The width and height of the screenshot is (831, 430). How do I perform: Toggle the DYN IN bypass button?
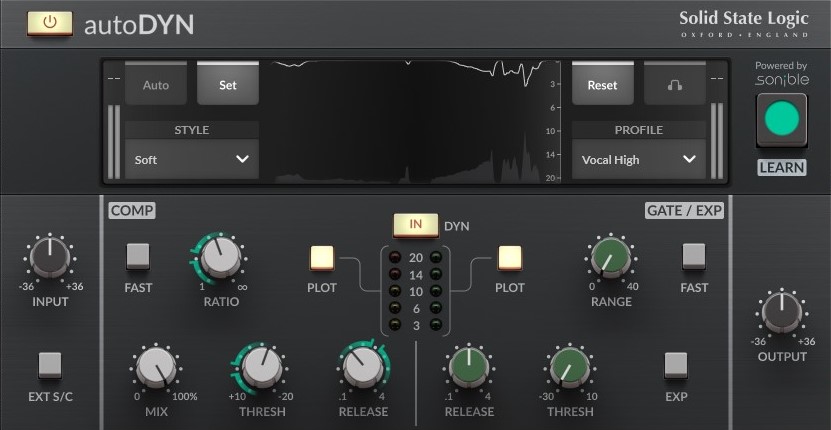click(x=415, y=225)
